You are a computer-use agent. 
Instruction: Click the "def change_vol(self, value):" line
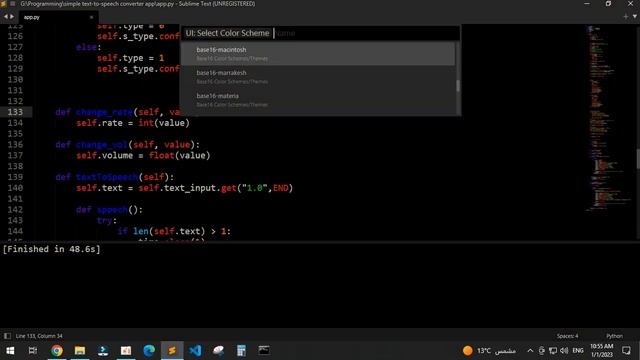pyautogui.click(x=128, y=144)
